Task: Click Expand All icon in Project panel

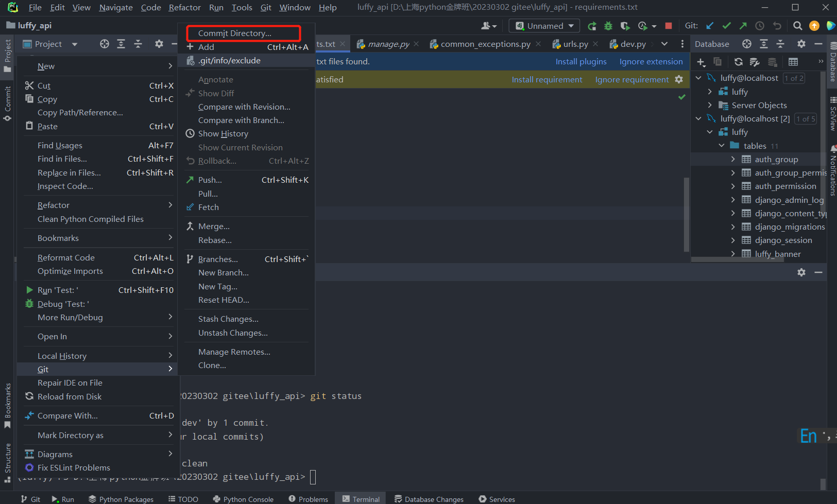Action: tap(121, 44)
